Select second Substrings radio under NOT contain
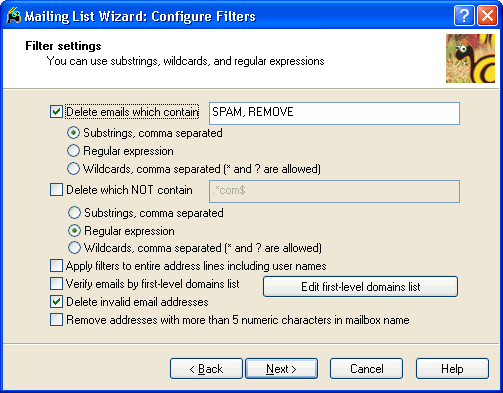 pyautogui.click(x=74, y=213)
